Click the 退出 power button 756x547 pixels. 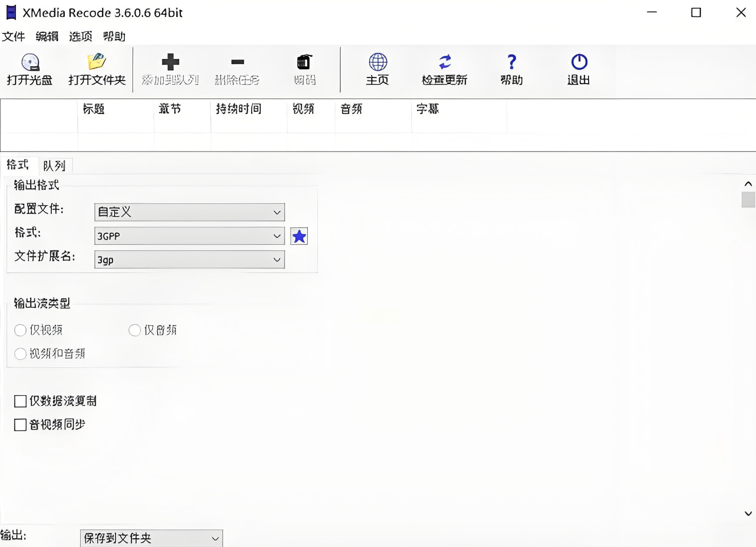(x=579, y=62)
